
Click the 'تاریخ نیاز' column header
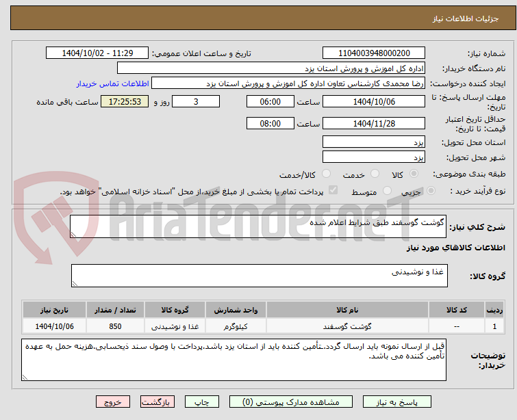(54, 310)
